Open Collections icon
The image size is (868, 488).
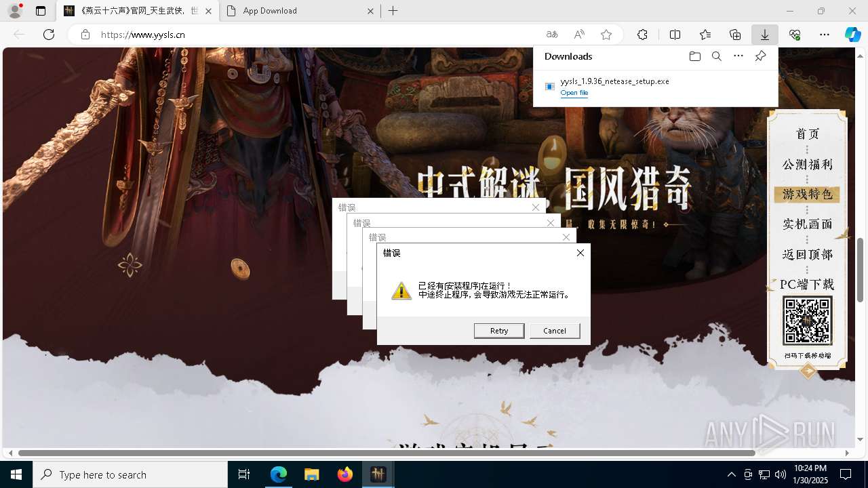click(x=735, y=35)
